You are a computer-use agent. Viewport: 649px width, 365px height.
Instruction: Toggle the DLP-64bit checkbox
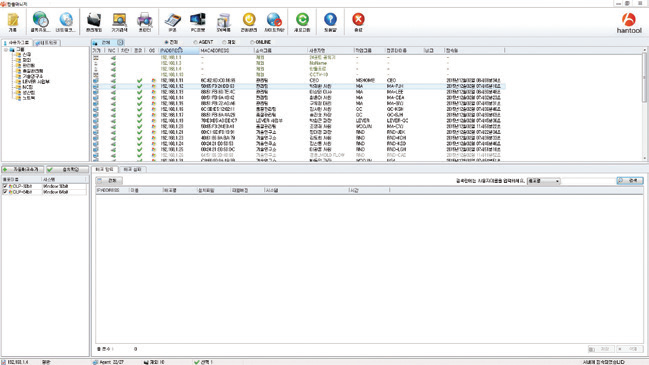pos(5,192)
